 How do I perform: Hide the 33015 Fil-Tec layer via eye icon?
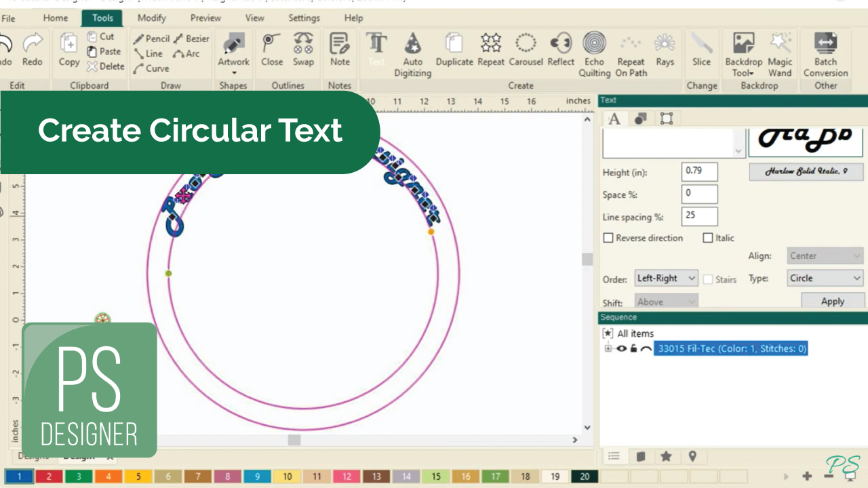click(621, 348)
